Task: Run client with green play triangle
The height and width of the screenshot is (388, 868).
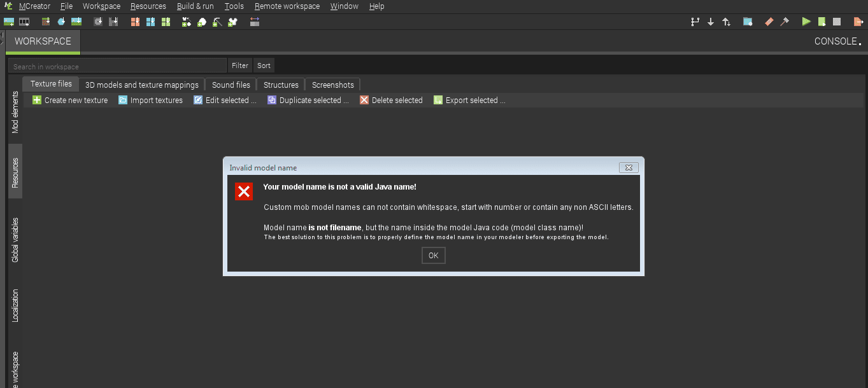Action: 806,22
